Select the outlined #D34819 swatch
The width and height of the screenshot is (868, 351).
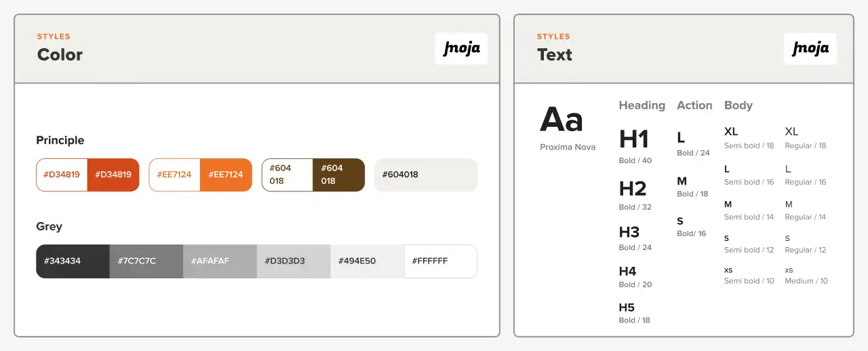click(62, 174)
